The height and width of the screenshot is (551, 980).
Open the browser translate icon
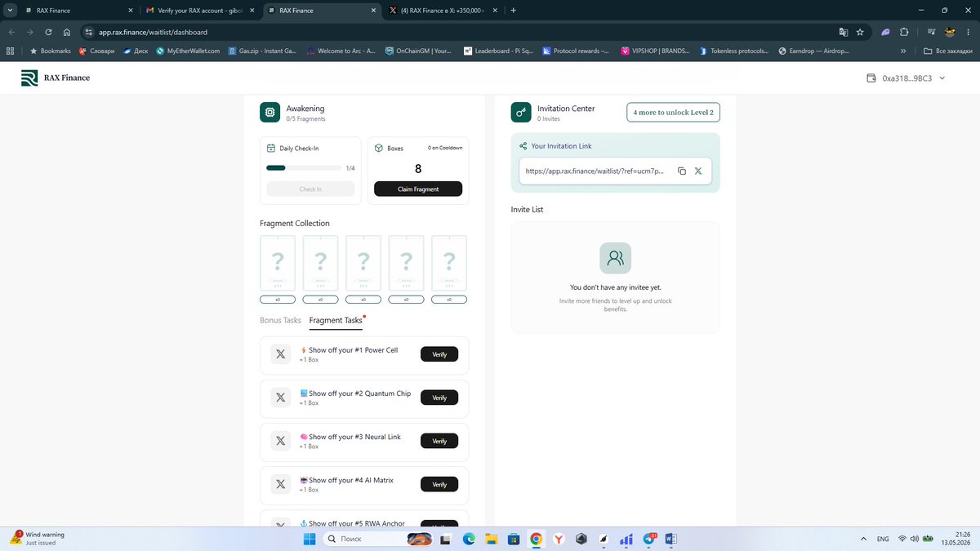[x=843, y=32]
